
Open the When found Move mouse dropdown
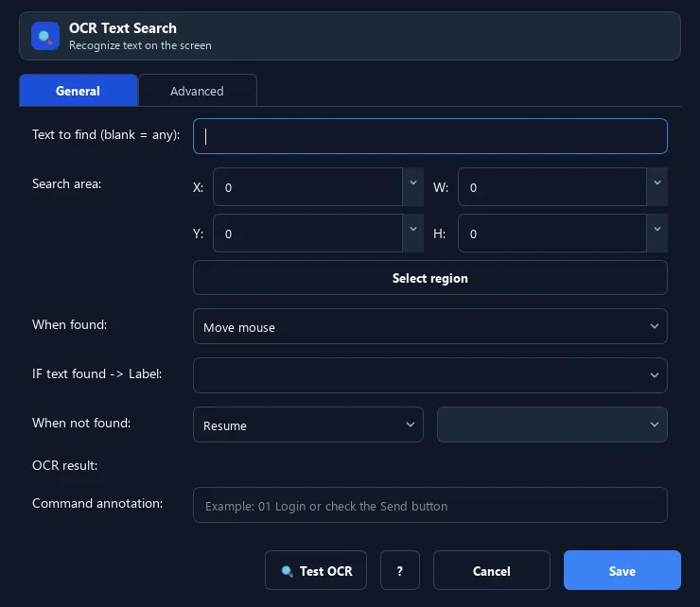pyautogui.click(x=429, y=327)
